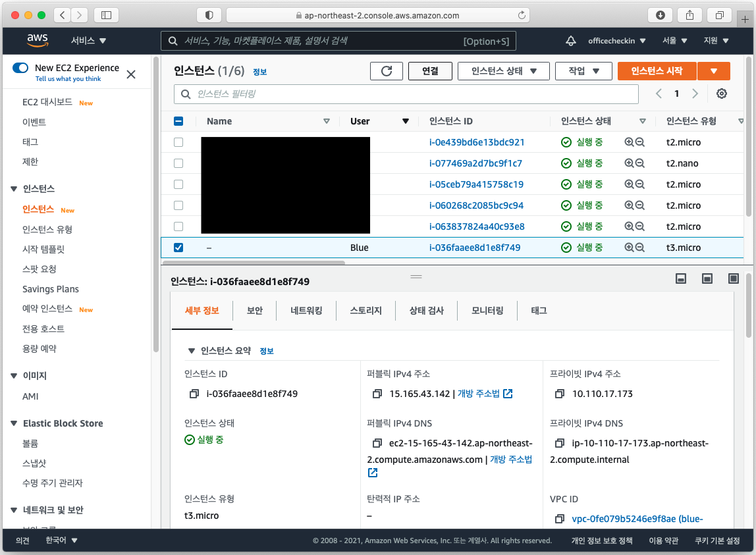Collapse the 인스턴스 요약 section
Viewport: 756px width, 555px height.
pos(192,351)
